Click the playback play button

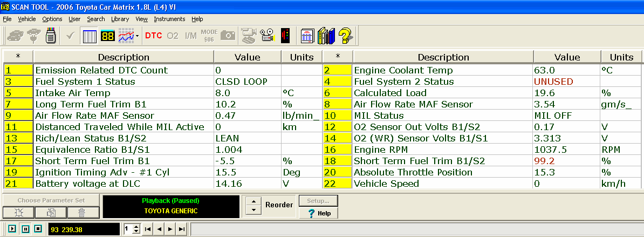click(12, 229)
